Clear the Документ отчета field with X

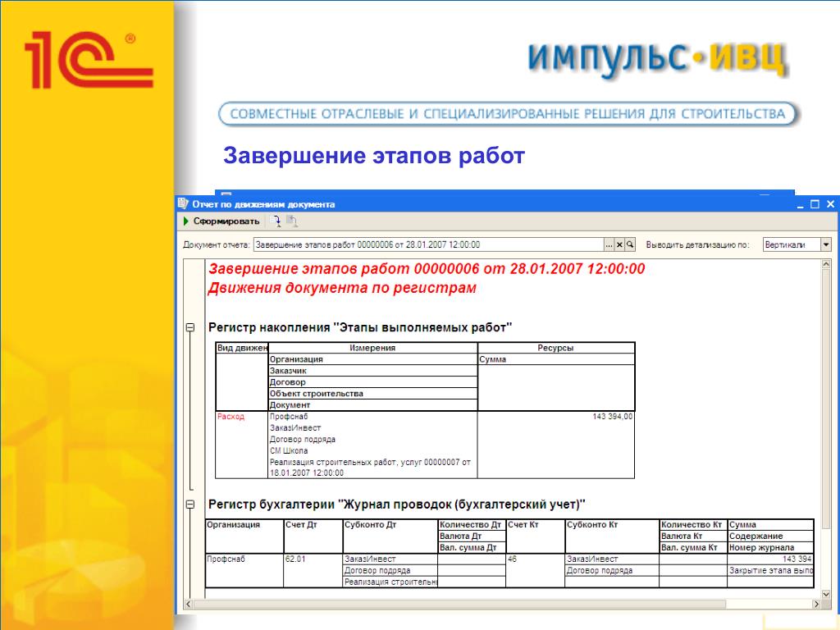619,244
